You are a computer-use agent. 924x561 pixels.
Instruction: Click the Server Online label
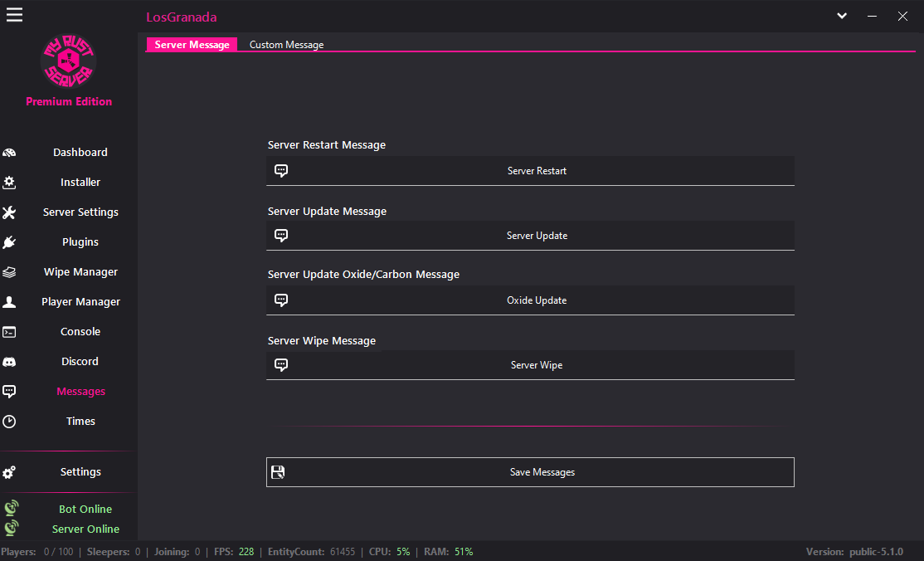click(x=85, y=529)
